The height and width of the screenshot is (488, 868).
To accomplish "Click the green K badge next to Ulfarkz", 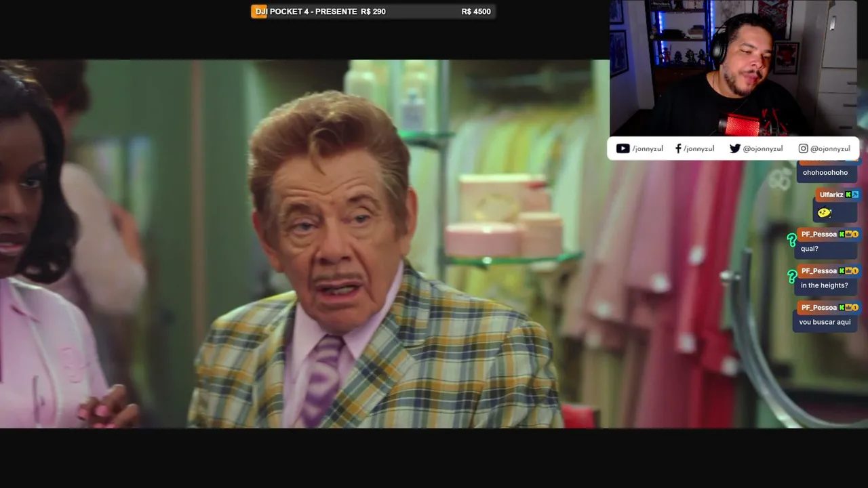I will pos(848,195).
